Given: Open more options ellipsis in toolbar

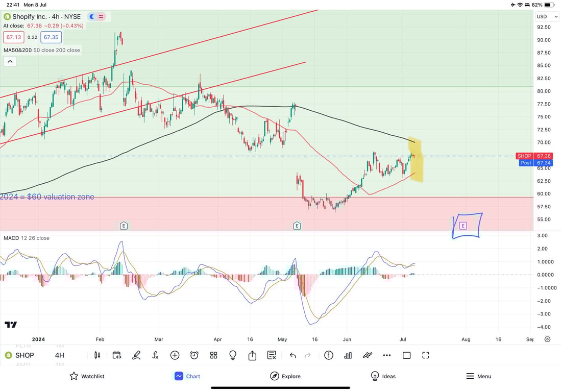Looking at the screenshot, I should click(x=387, y=355).
